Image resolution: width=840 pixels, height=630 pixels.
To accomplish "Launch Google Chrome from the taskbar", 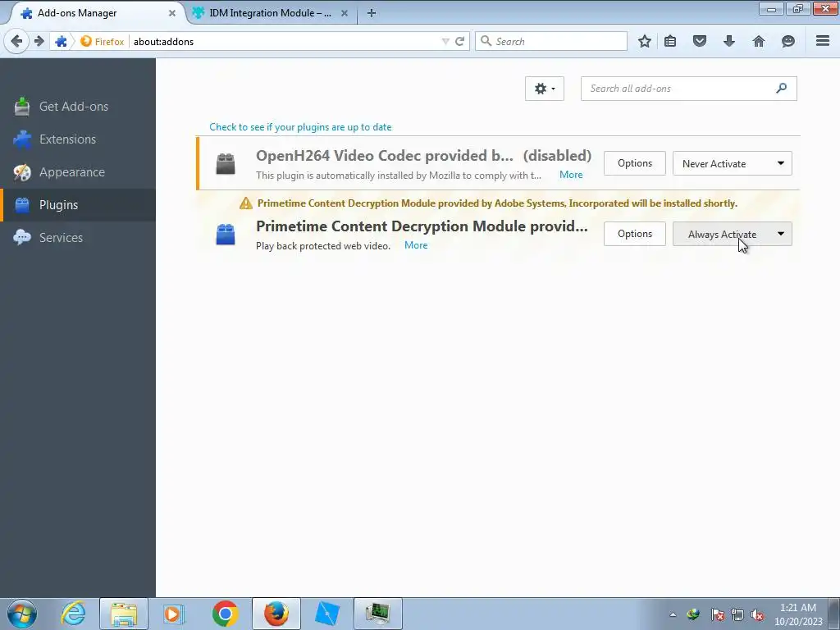I will pos(225,614).
